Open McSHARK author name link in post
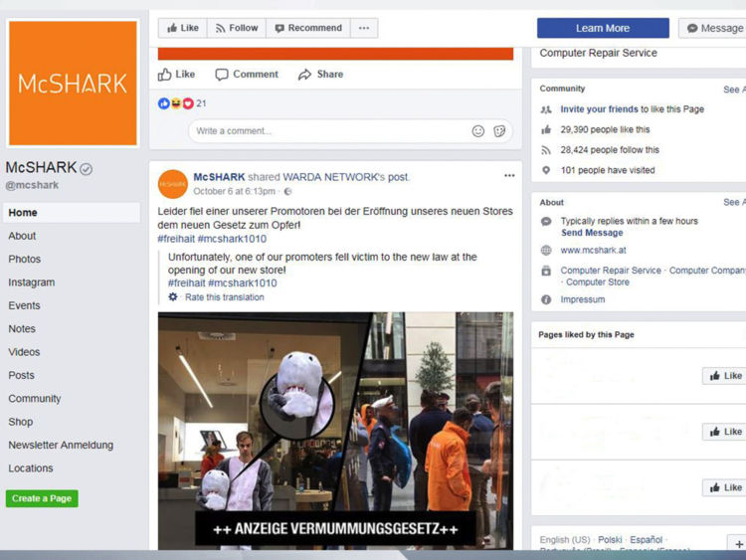The width and height of the screenshot is (746, 560). point(219,177)
